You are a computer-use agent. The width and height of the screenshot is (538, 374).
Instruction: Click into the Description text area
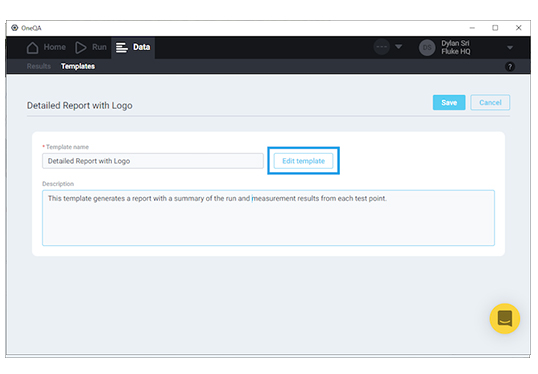coord(268,218)
